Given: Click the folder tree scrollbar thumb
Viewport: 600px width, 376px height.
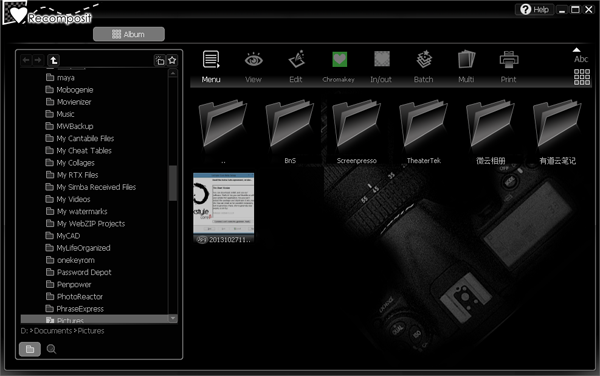Looking at the screenshot, I should (x=173, y=183).
